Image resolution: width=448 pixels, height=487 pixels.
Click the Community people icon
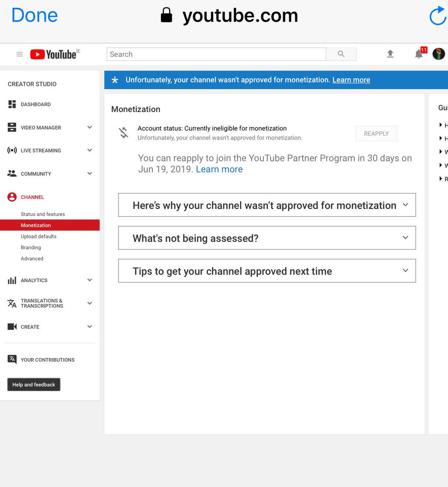(12, 173)
